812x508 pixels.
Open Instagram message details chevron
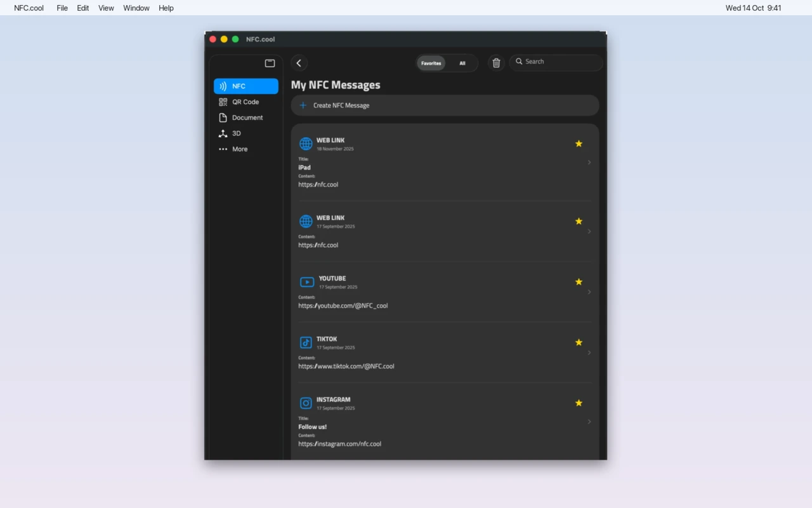tap(589, 422)
